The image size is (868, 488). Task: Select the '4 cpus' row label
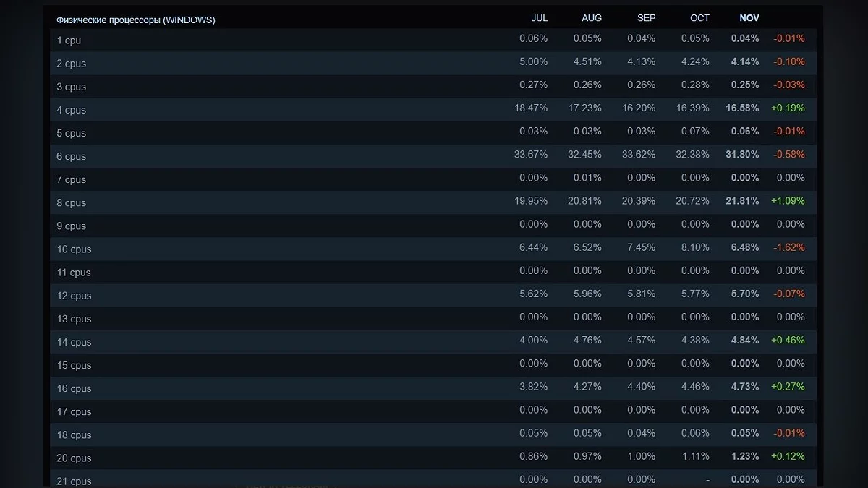coord(71,110)
